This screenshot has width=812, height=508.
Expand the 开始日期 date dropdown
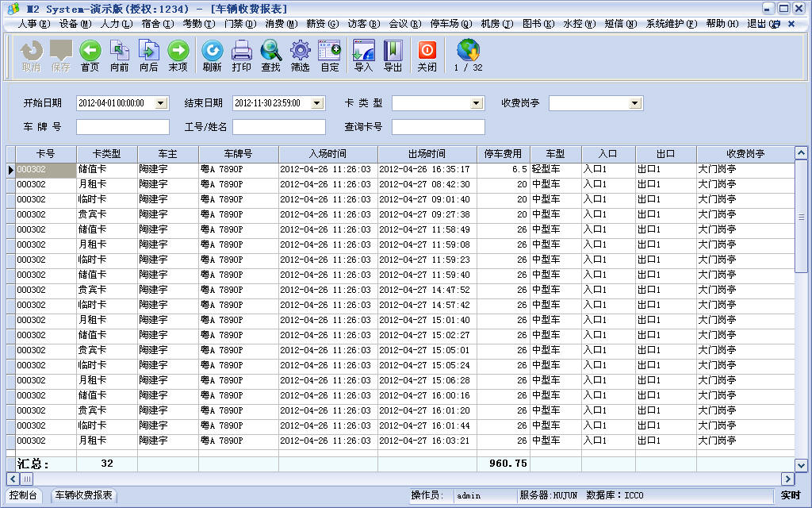tap(162, 103)
